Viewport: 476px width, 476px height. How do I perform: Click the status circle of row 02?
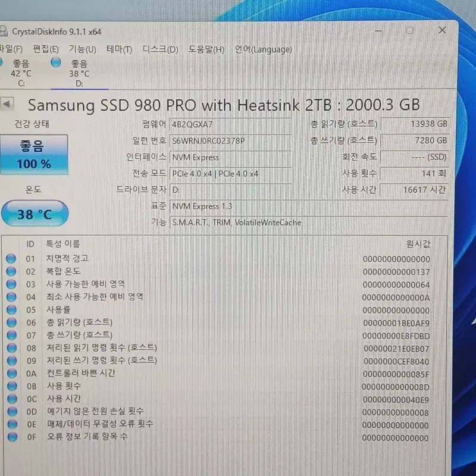(11, 271)
